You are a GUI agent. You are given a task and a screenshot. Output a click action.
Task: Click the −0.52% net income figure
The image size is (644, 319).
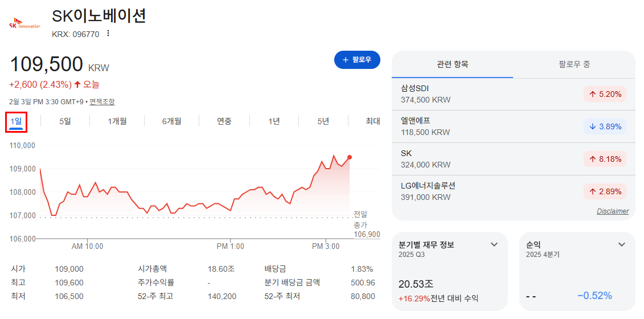(594, 296)
